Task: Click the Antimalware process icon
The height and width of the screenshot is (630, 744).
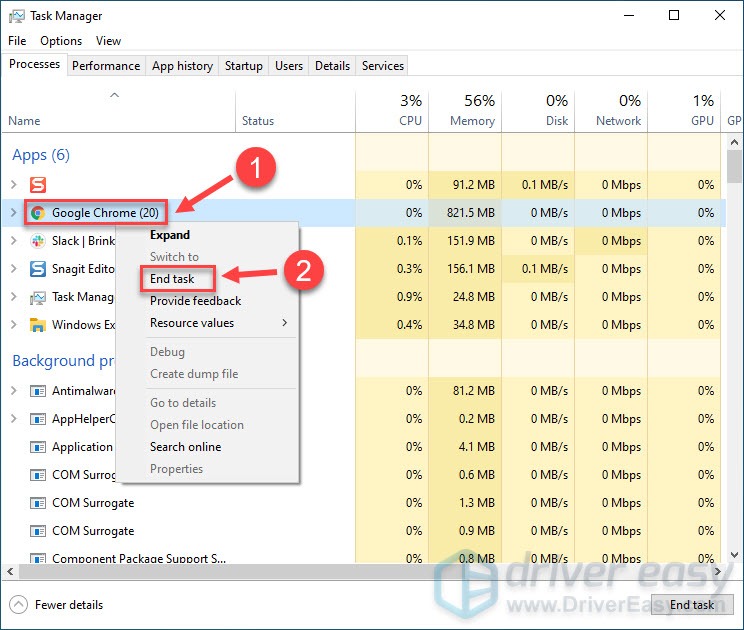Action: tap(38, 391)
